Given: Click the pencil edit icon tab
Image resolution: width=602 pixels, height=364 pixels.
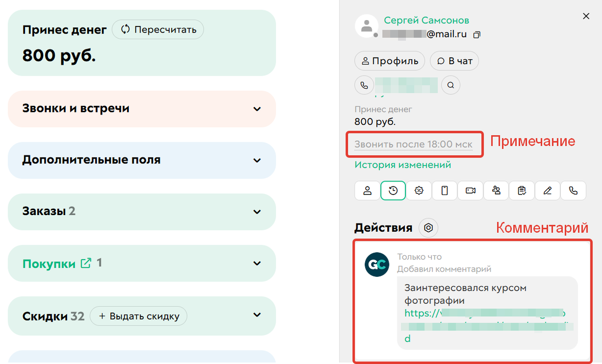Looking at the screenshot, I should [x=547, y=191].
